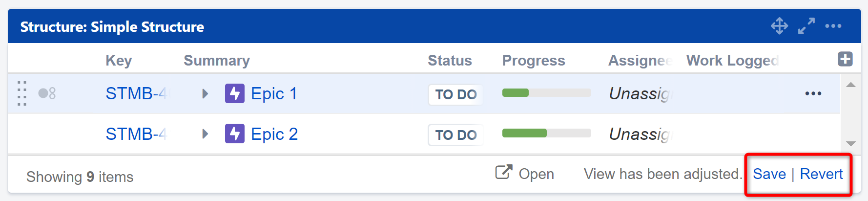The width and height of the screenshot is (868, 201).
Task: Open the Epic 1 row actions ellipsis
Action: (813, 93)
